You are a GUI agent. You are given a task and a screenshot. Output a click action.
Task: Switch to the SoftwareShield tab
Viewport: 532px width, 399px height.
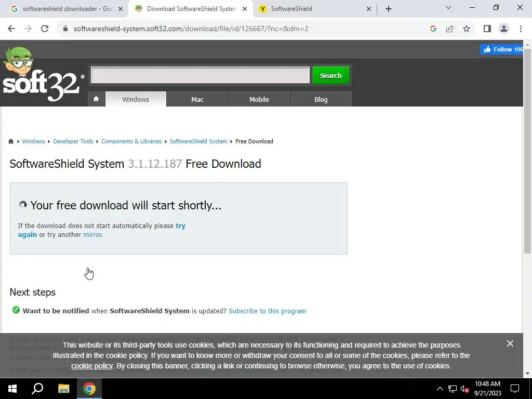coord(315,9)
